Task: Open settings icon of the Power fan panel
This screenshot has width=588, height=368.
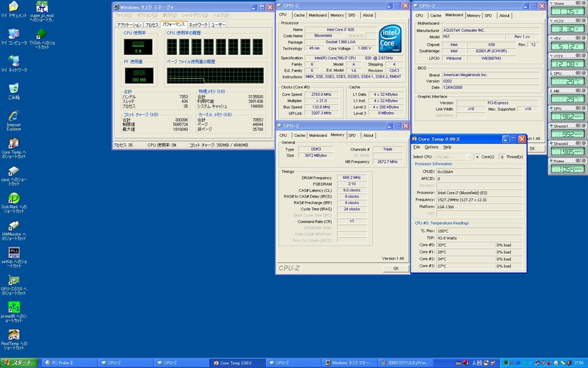Action: click(x=579, y=160)
